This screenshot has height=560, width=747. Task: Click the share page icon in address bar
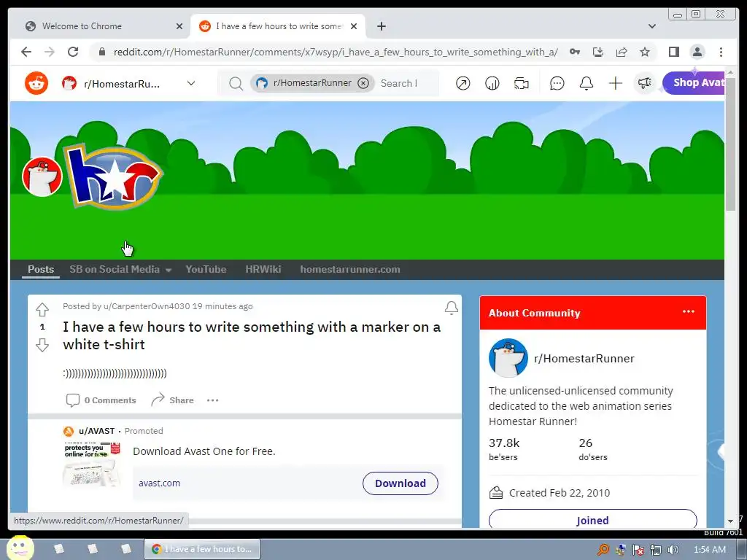622,52
